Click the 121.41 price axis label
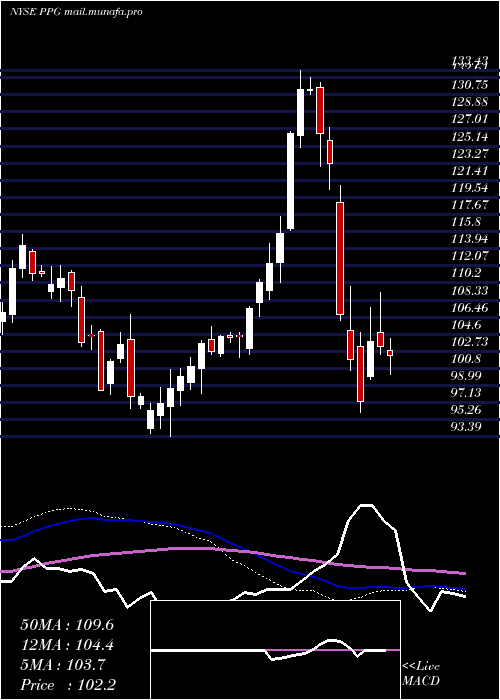Viewport: 500px width, 700px height. (x=469, y=171)
